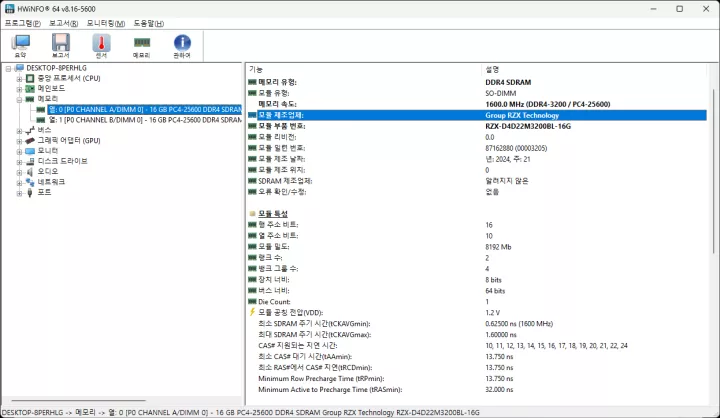Select the 오디오 tree item
The width and height of the screenshot is (720, 418).
click(x=48, y=171)
